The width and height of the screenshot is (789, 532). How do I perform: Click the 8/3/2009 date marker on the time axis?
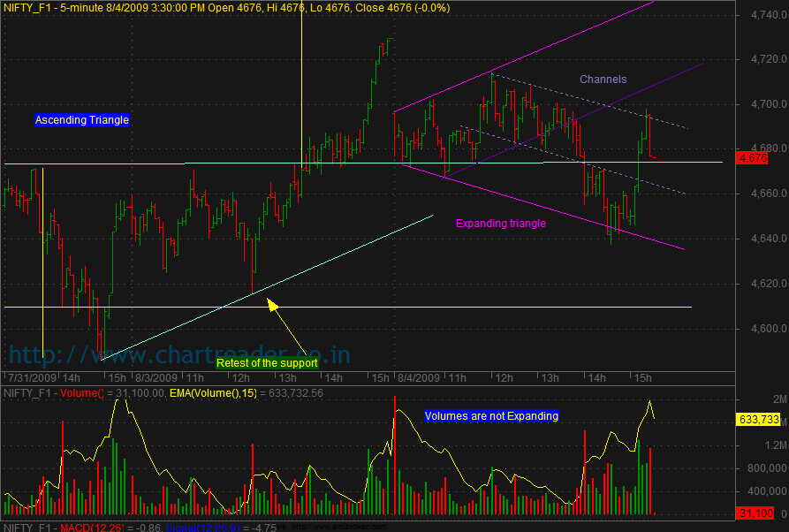tap(151, 377)
